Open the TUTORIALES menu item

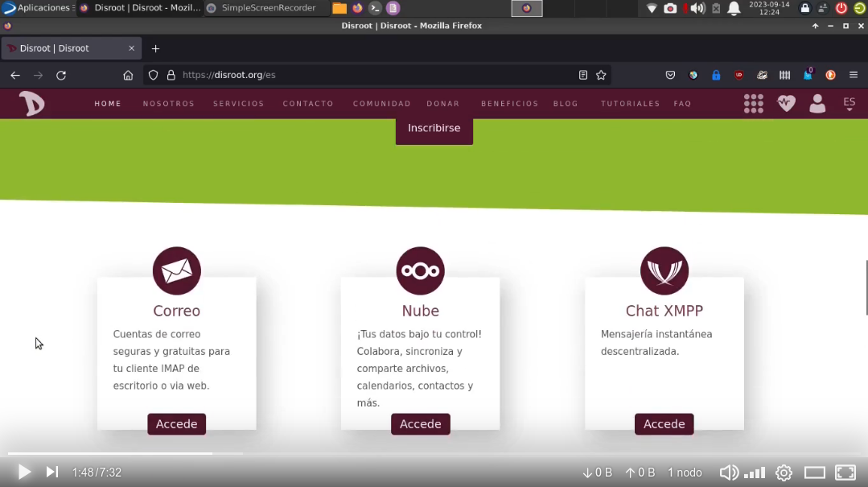pos(631,104)
